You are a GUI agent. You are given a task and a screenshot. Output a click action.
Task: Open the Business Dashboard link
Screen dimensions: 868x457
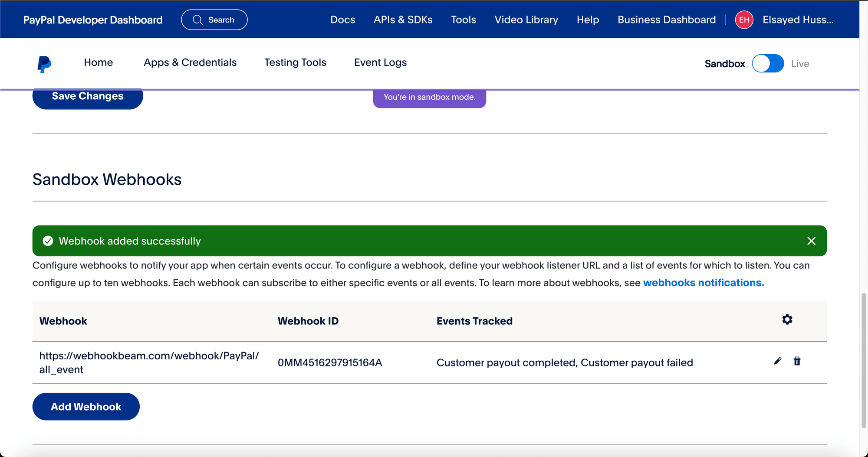pos(666,20)
